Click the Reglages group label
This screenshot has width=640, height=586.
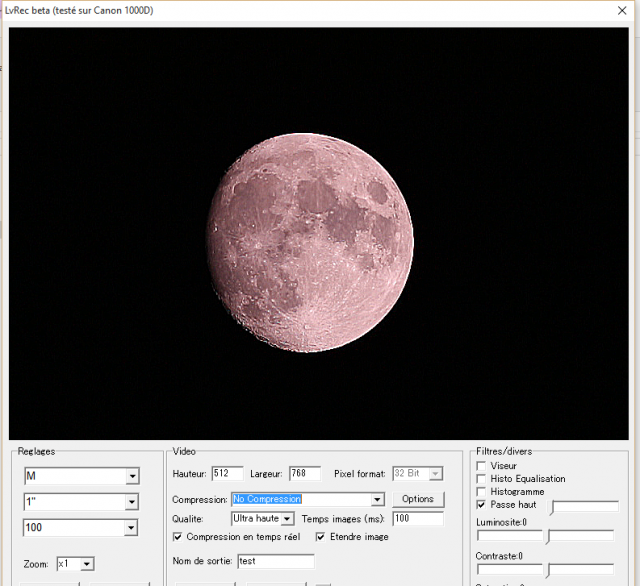36,452
